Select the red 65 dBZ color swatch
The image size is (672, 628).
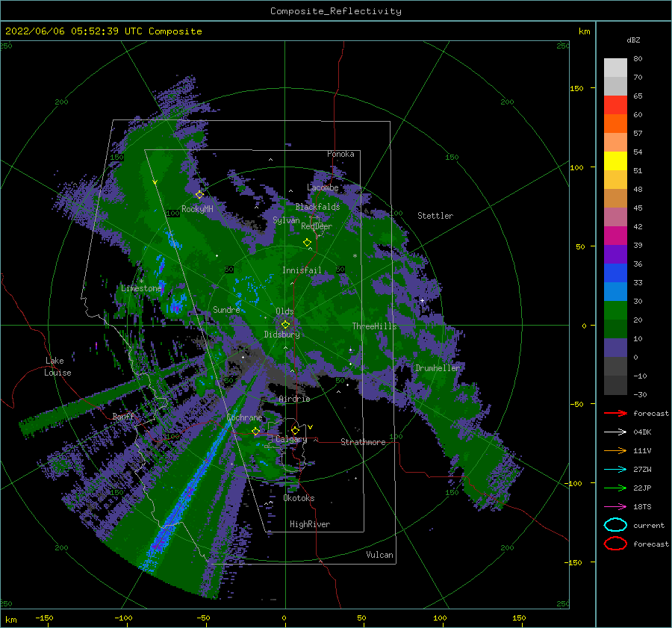point(615,105)
